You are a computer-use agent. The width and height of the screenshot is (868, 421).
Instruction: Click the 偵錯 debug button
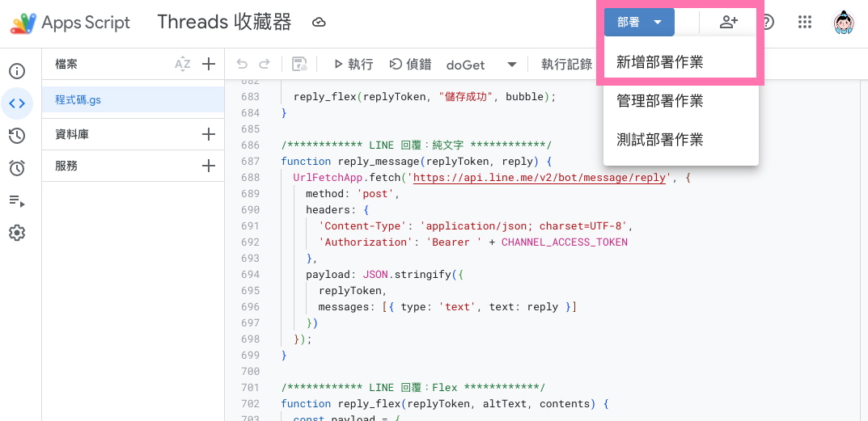click(410, 65)
